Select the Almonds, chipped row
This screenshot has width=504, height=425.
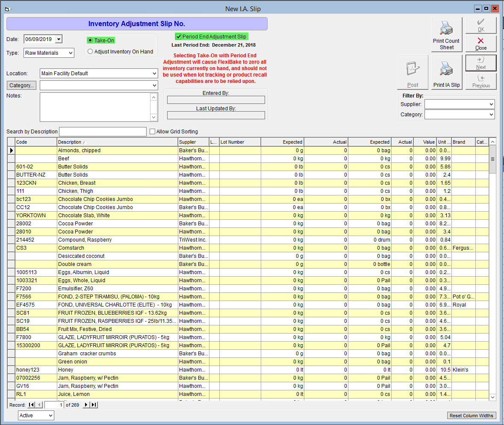(x=248, y=151)
